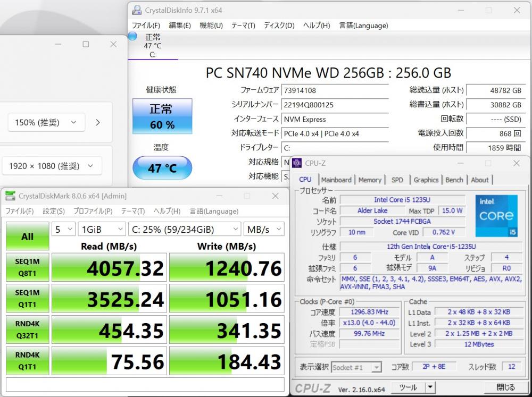Run the RND4K Q1T1 benchmark
The height and width of the screenshot is (397, 532).
tap(28, 361)
